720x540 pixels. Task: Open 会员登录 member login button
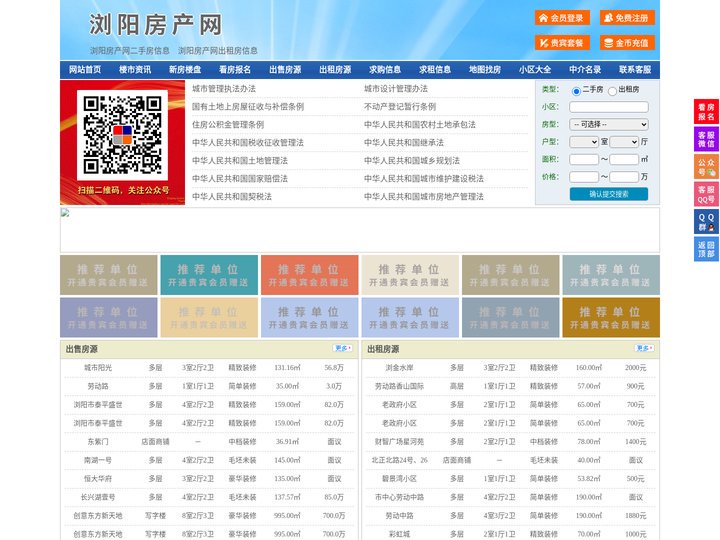[562, 18]
